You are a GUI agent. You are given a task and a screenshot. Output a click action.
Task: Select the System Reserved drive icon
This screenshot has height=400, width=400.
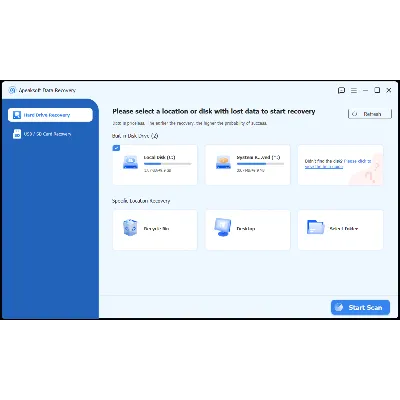223,162
